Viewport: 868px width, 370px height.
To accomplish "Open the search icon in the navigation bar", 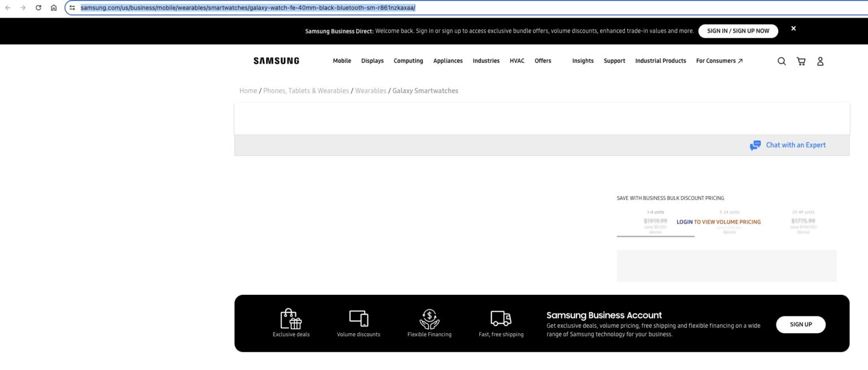I will (782, 61).
